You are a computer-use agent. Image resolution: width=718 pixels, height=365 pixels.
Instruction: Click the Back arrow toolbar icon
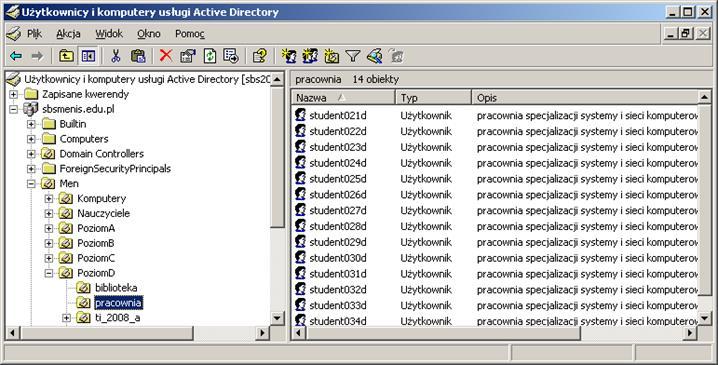pyautogui.click(x=16, y=56)
